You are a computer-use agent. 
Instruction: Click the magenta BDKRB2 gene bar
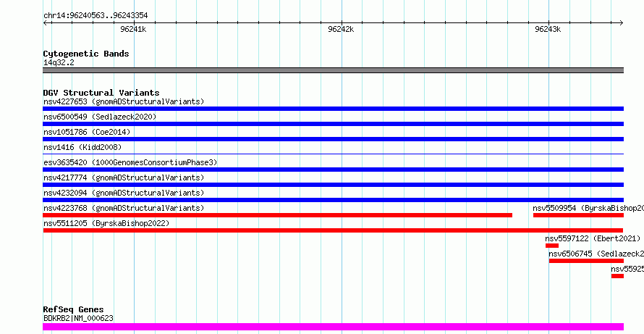[x=333, y=327]
